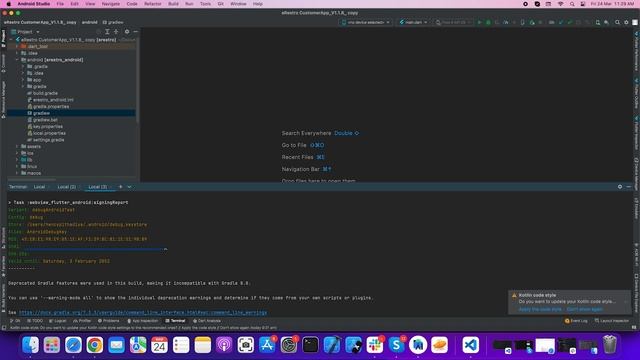640x360 pixels.
Task: Open the Event Log
Action: (x=576, y=321)
